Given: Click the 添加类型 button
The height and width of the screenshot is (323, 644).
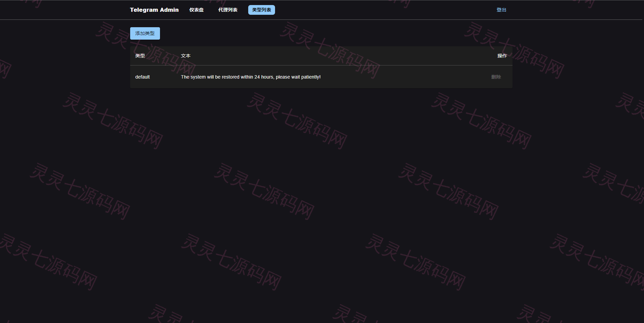Looking at the screenshot, I should (x=145, y=33).
